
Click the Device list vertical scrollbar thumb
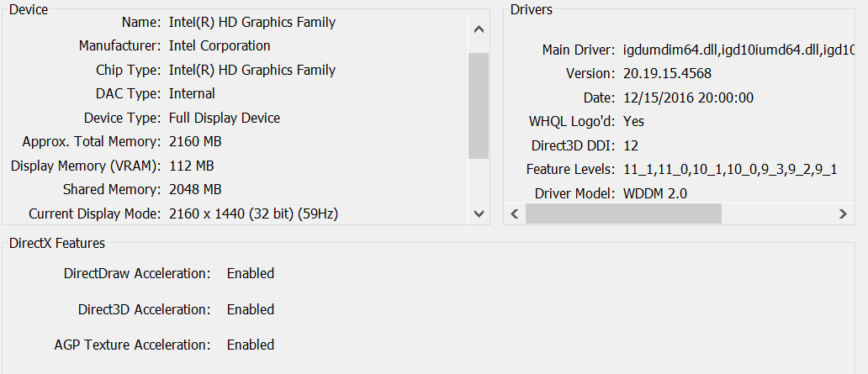coord(479,106)
